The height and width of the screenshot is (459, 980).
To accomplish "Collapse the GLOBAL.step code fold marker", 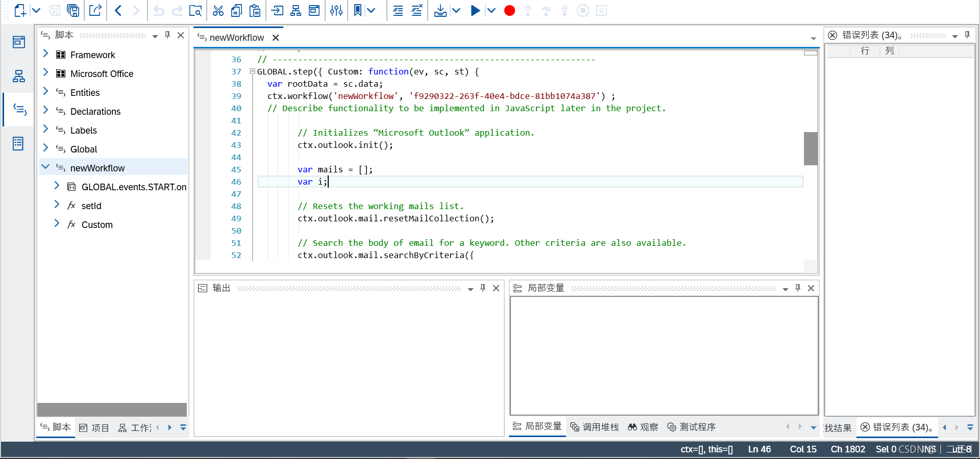I will 252,71.
